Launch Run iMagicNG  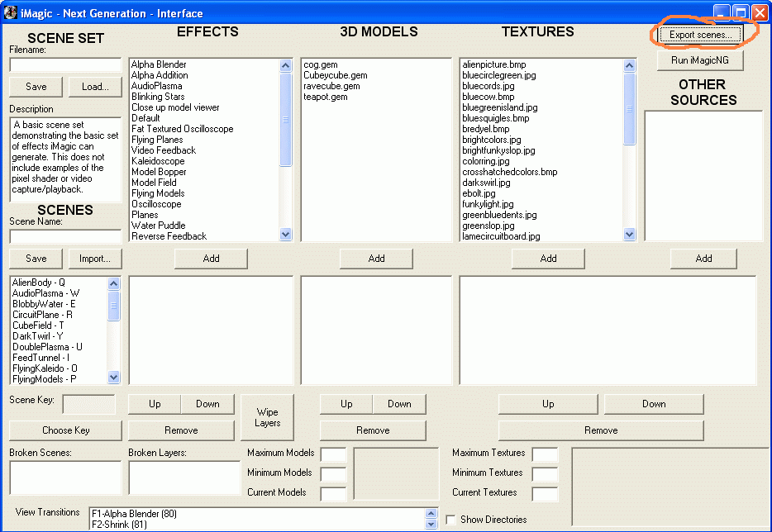pos(699,60)
